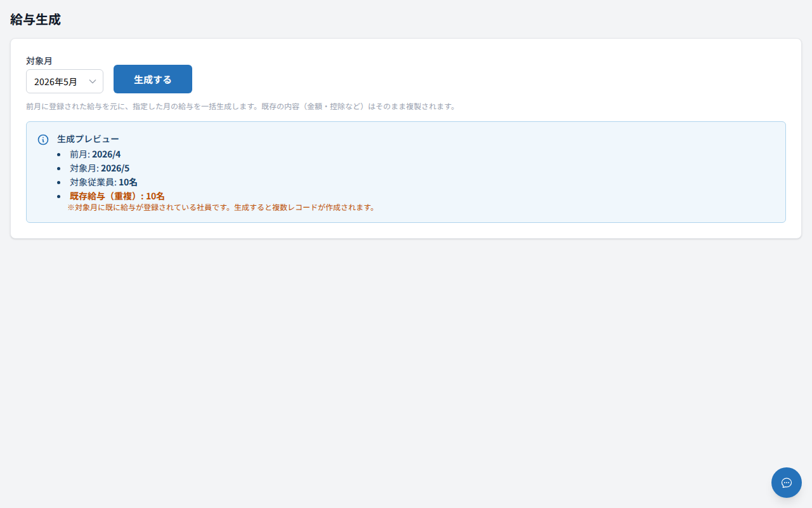Image resolution: width=812 pixels, height=508 pixels.
Task: Click the 生成する button
Action: pyautogui.click(x=153, y=79)
